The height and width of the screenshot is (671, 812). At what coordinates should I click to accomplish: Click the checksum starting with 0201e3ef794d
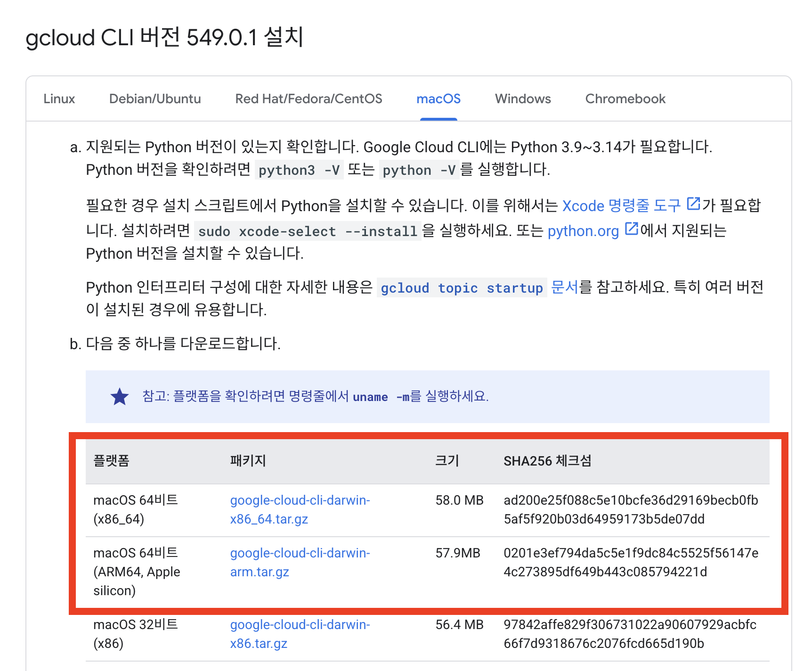point(631,563)
